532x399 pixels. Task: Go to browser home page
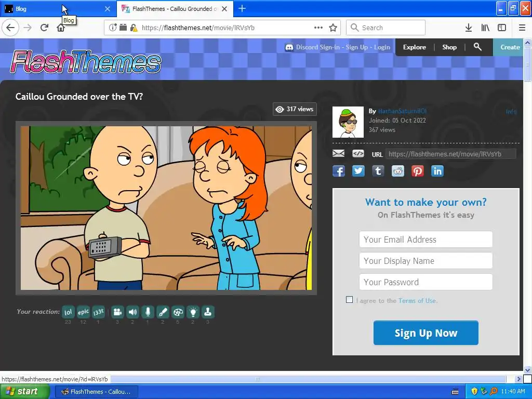coord(61,28)
